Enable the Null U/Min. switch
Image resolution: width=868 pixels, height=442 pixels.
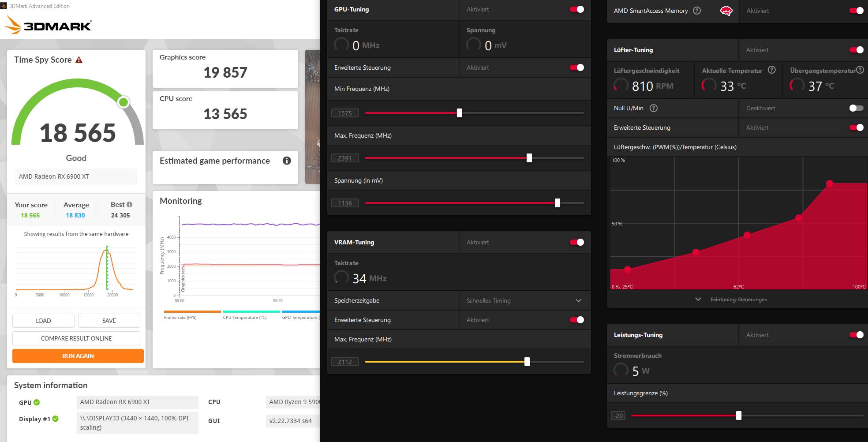[857, 108]
